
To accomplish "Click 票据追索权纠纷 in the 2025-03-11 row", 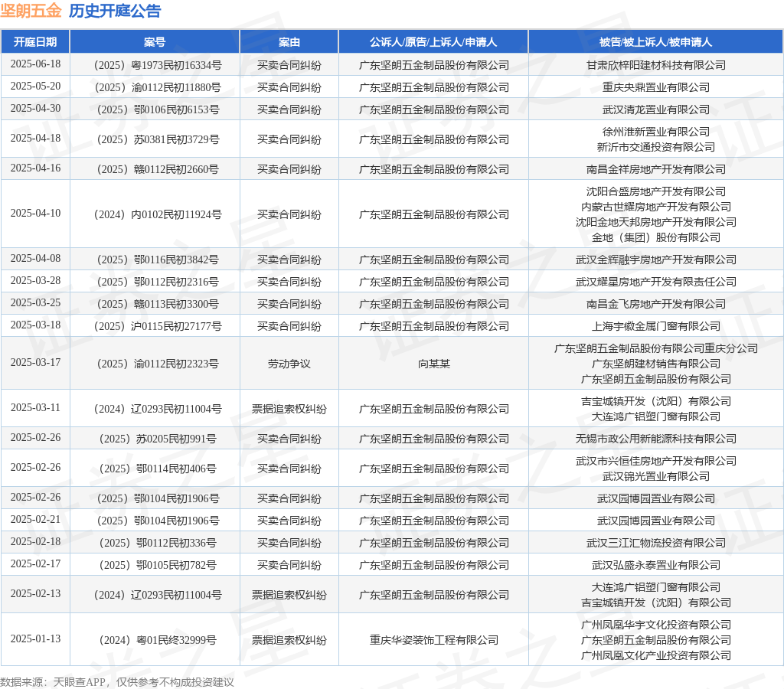I will click(x=289, y=409).
